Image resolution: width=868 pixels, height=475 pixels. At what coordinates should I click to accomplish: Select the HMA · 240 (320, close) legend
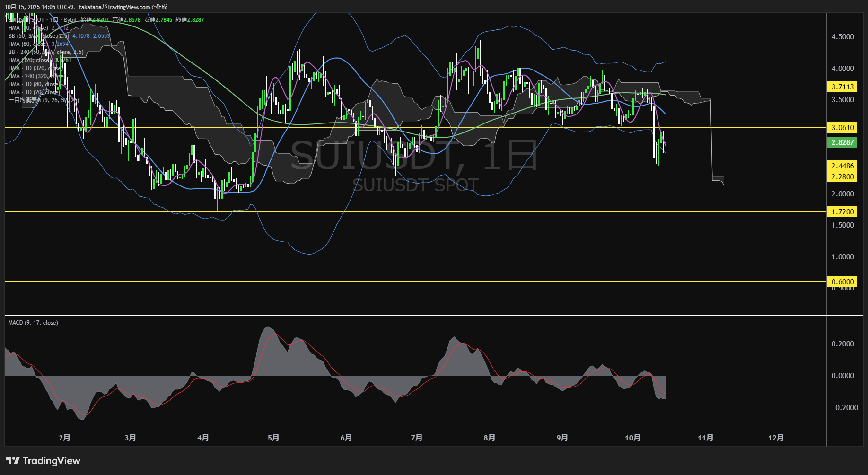click(x=36, y=76)
